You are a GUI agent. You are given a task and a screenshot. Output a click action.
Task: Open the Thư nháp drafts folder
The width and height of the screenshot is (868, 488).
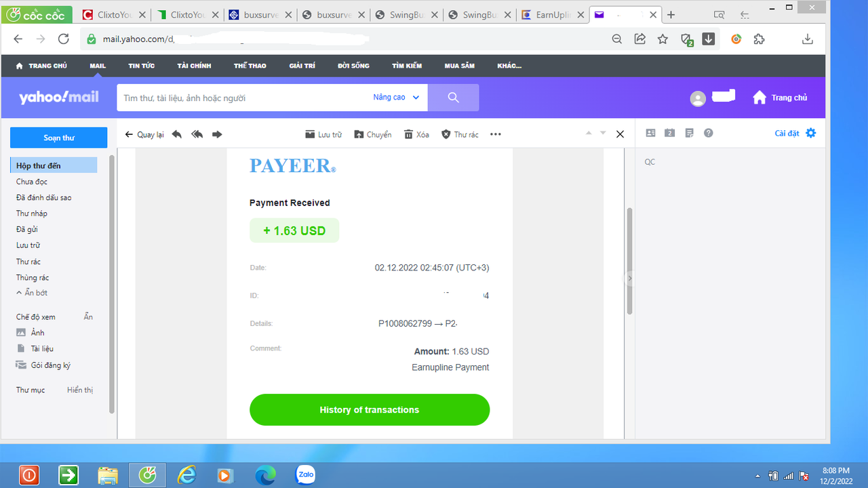[x=32, y=213]
